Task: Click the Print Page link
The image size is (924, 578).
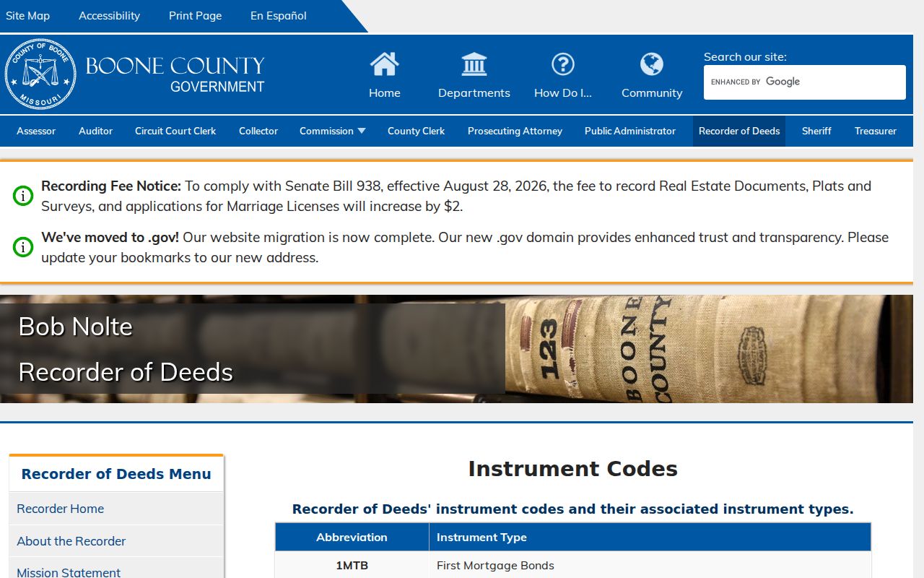Action: (x=196, y=16)
